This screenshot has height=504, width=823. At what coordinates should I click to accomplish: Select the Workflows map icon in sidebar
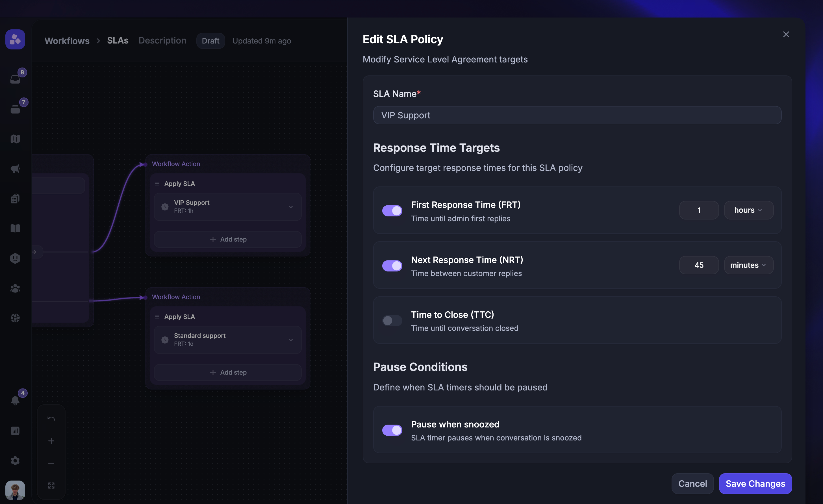[x=15, y=139]
